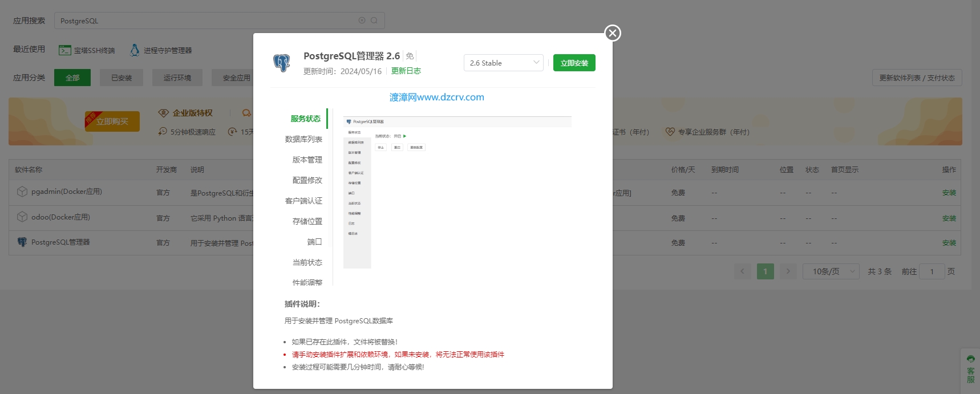Click the PostgreSQL search input field
Screen dimensions: 980x394
pos(220,21)
